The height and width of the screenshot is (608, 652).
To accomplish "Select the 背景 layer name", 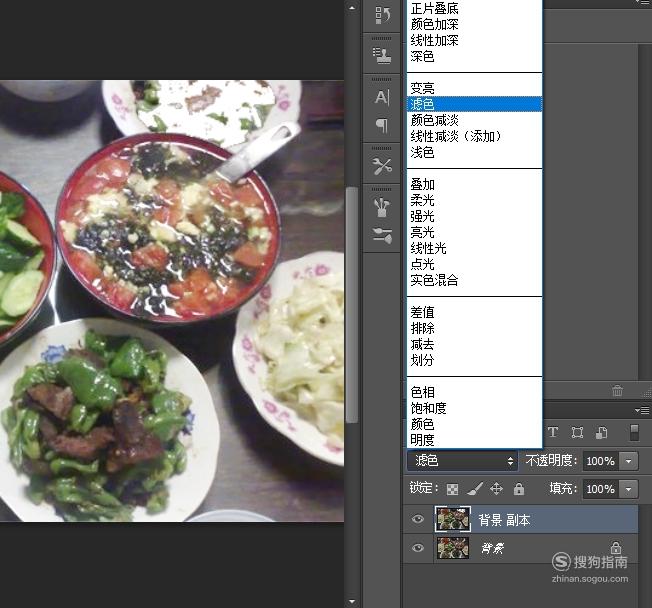I will coord(492,548).
